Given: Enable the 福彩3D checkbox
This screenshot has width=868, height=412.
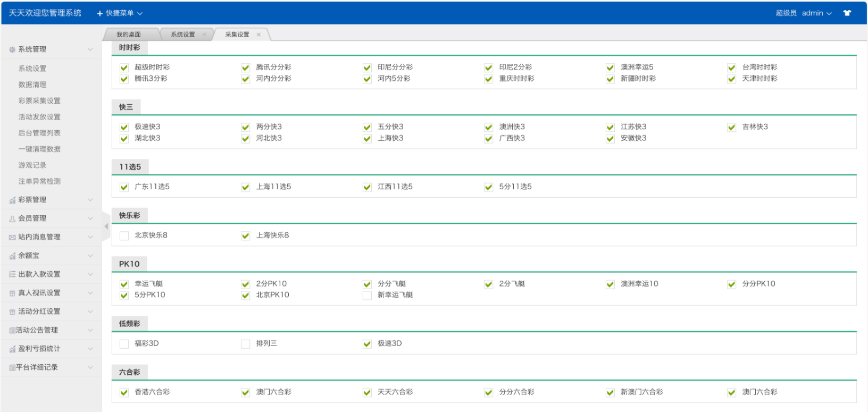Looking at the screenshot, I should (x=124, y=344).
